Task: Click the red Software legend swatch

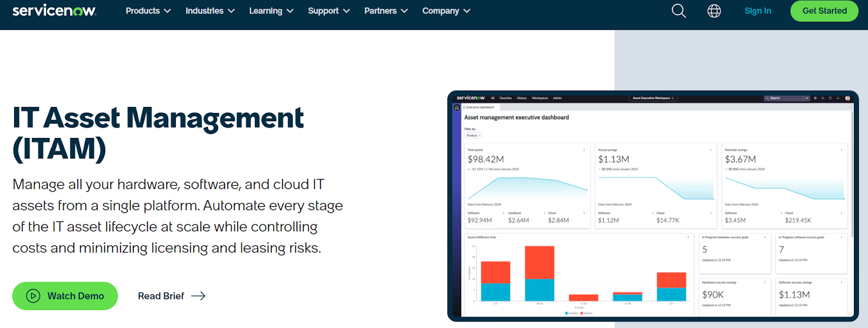Action: click(582, 313)
